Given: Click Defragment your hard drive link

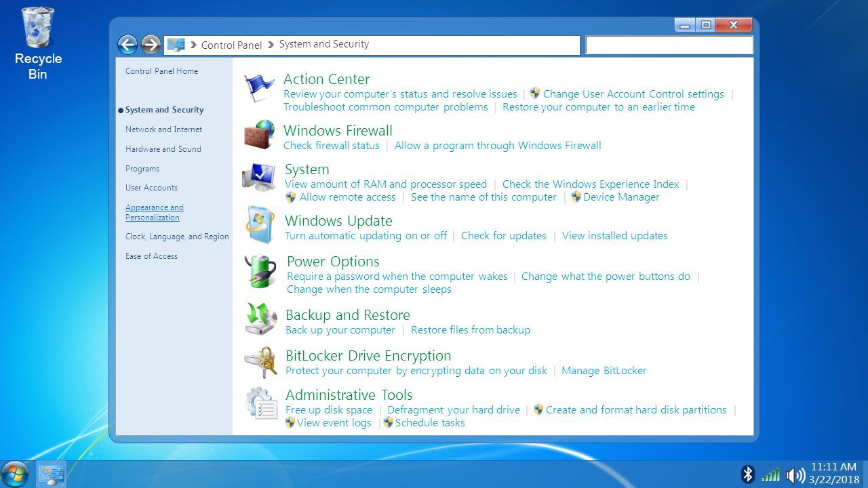Looking at the screenshot, I should [x=454, y=410].
